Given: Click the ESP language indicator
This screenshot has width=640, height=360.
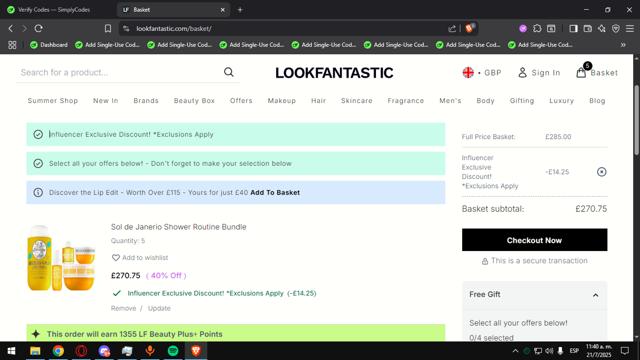Looking at the screenshot, I should pyautogui.click(x=574, y=351).
